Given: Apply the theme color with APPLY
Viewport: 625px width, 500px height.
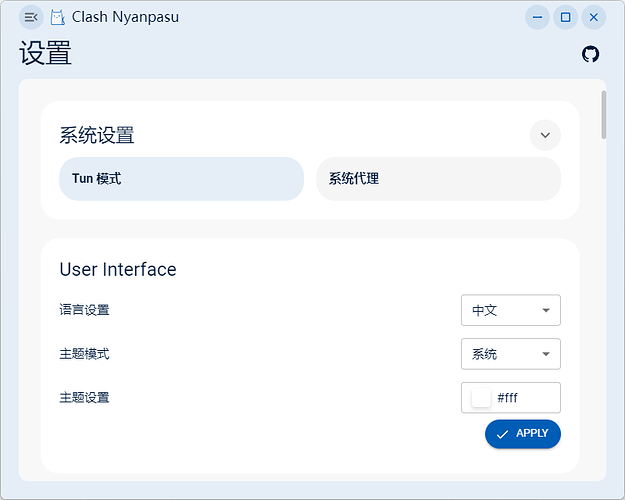Looking at the screenshot, I should coord(523,434).
